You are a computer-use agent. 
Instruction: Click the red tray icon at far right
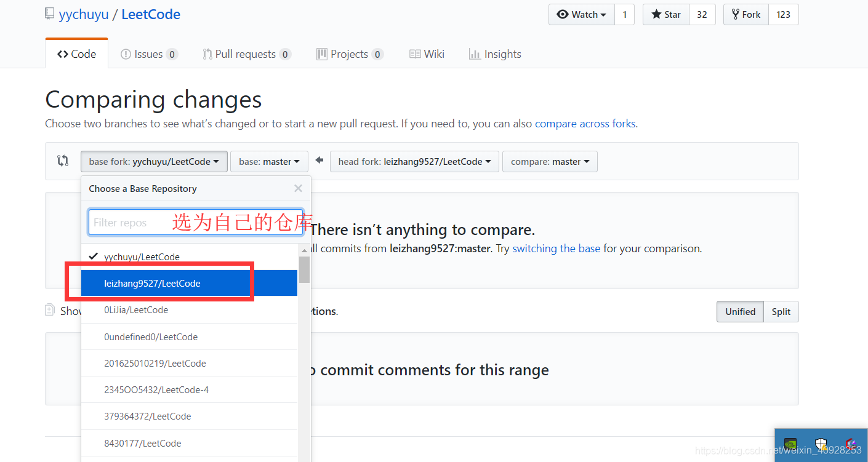851,444
